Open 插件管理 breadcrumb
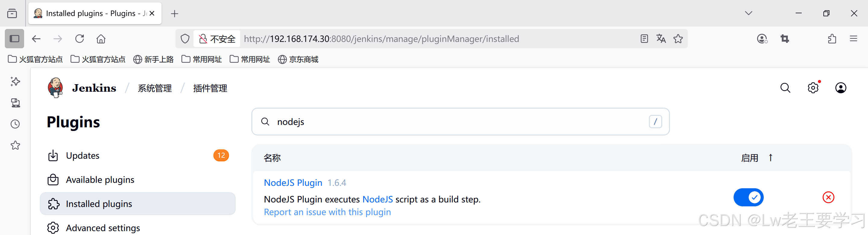The height and width of the screenshot is (235, 868). click(210, 88)
